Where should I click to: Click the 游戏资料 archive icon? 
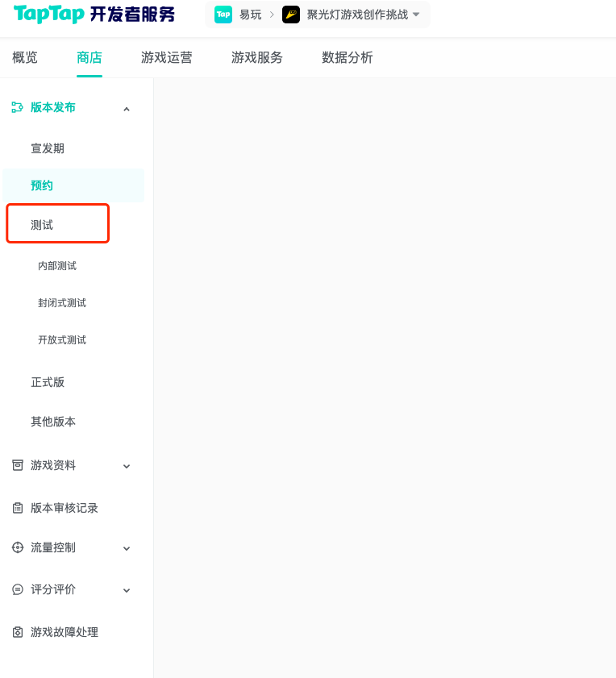18,465
